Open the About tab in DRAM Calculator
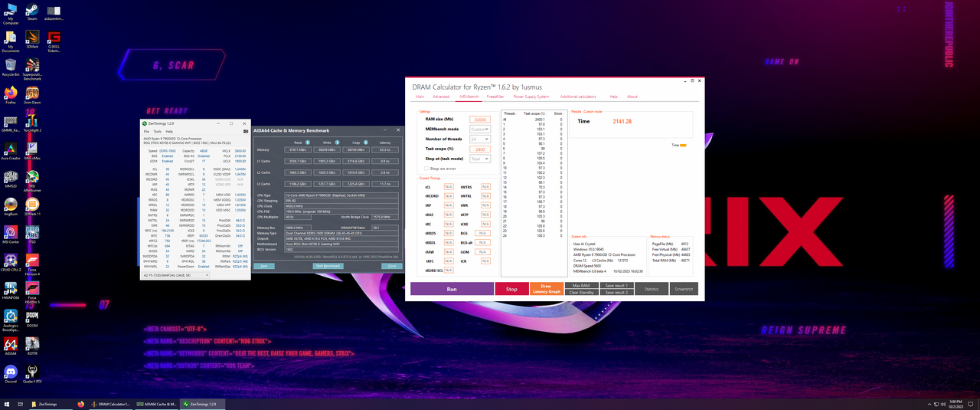This screenshot has height=410, width=980. pyautogui.click(x=632, y=97)
